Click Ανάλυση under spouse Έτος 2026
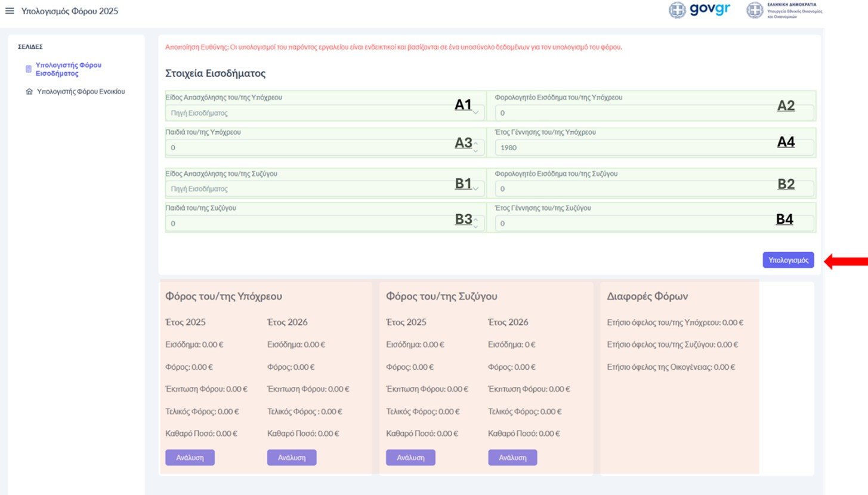Screen dimensions: 868x495 tap(512, 457)
